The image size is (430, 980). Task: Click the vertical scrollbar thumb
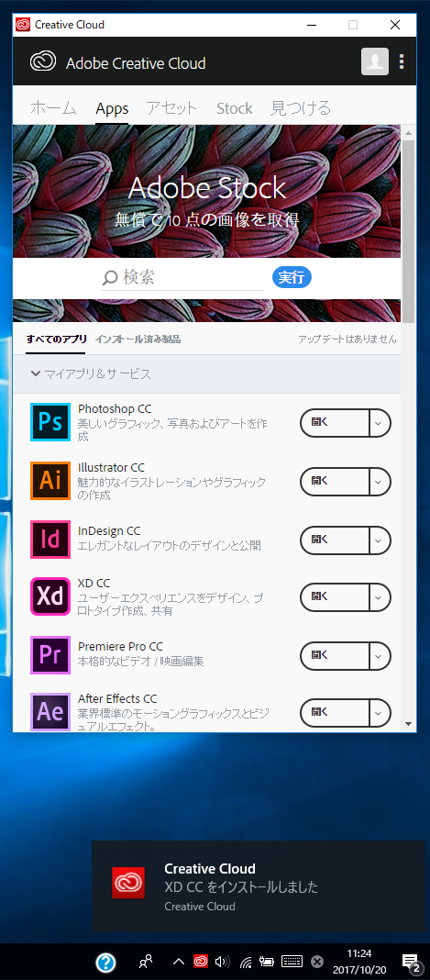pos(409,231)
